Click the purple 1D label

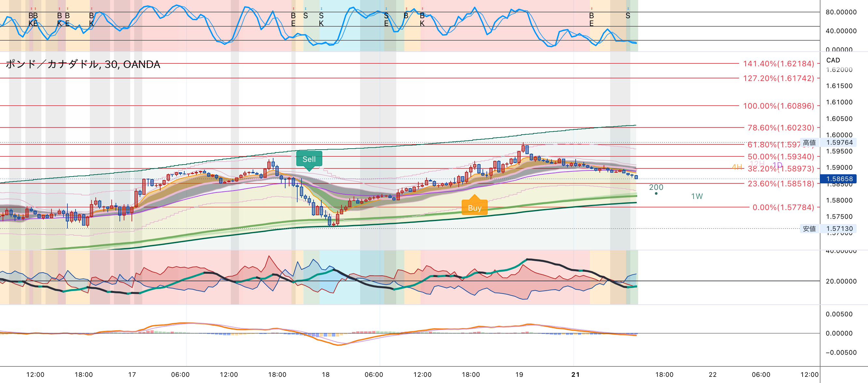click(x=777, y=165)
